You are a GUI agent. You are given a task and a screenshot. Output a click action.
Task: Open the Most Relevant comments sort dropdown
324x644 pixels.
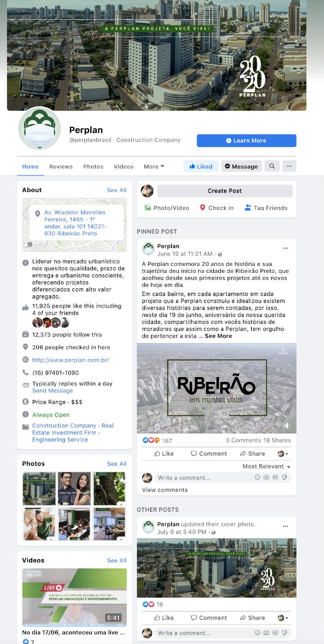(x=267, y=466)
